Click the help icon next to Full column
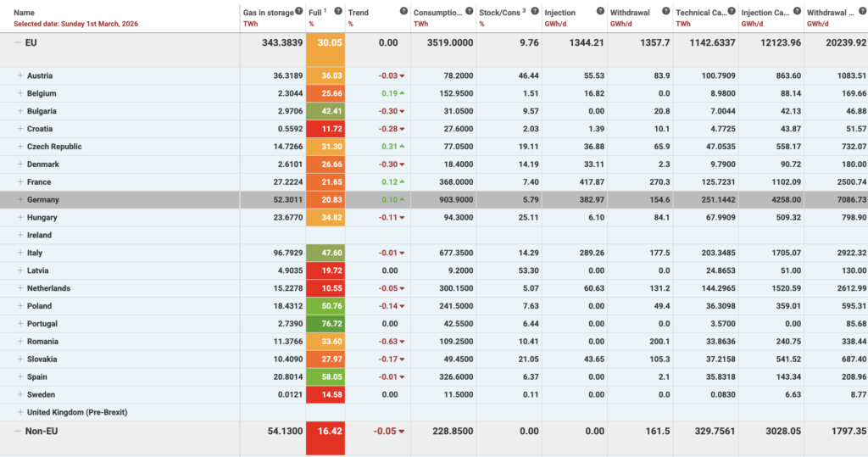This screenshot has height=457, width=868. (x=338, y=12)
